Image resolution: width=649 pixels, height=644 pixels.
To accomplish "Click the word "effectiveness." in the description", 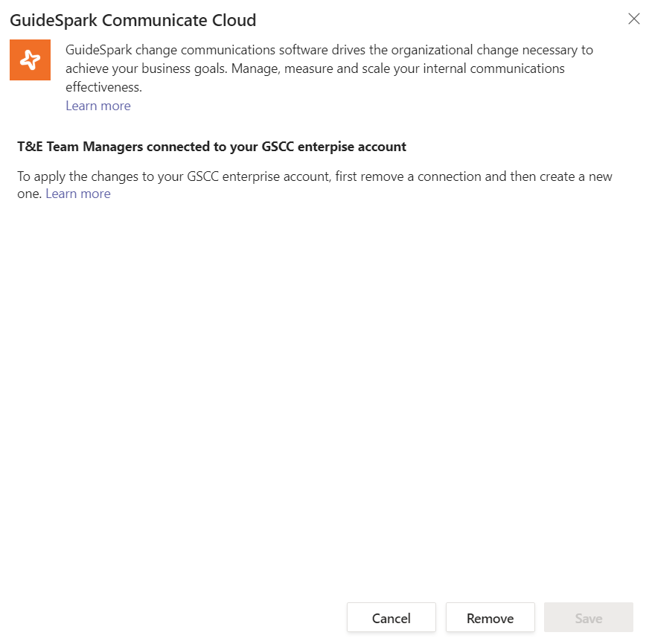I will [x=103, y=87].
